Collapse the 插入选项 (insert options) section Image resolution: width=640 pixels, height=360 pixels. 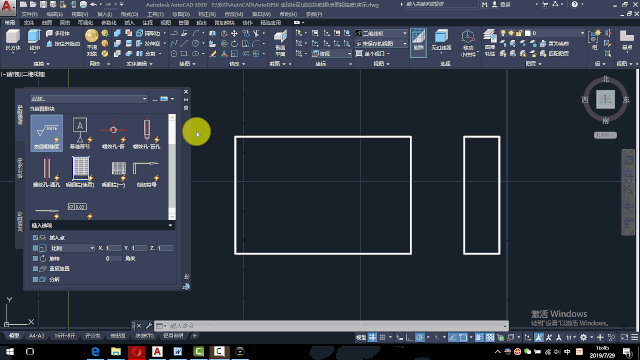[170, 225]
